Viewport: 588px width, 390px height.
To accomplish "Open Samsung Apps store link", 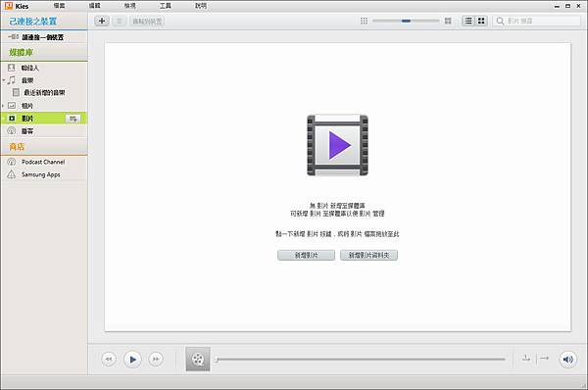I will tap(41, 174).
